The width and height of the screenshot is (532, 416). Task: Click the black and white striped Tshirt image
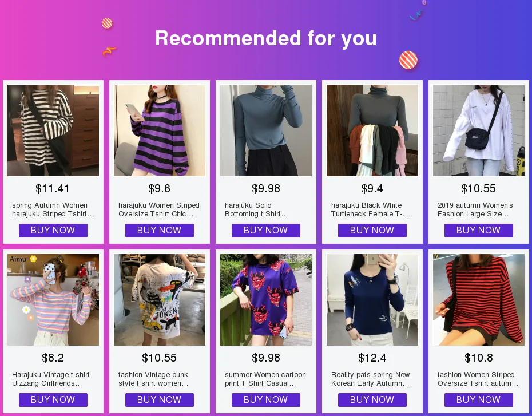pyautogui.click(x=53, y=130)
